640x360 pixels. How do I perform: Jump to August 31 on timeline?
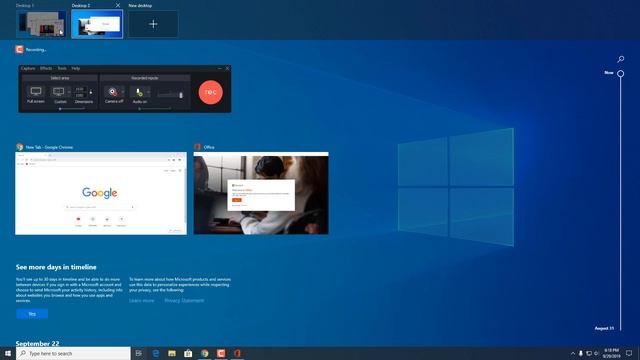604,328
